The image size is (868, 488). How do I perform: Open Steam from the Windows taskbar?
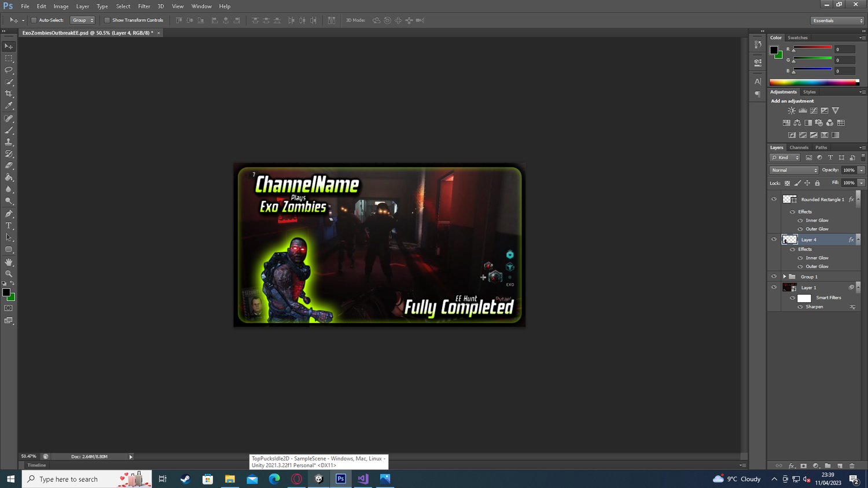(x=185, y=479)
